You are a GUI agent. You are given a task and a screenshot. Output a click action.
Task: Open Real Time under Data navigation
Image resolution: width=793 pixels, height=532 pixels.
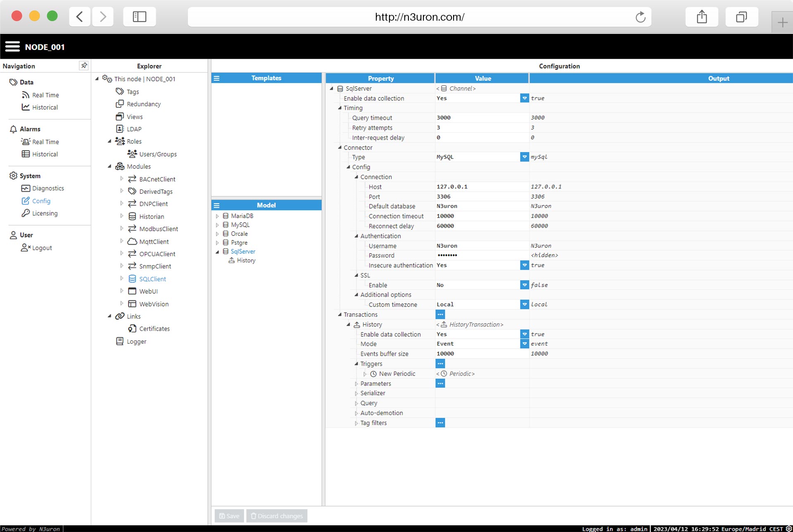coord(45,95)
